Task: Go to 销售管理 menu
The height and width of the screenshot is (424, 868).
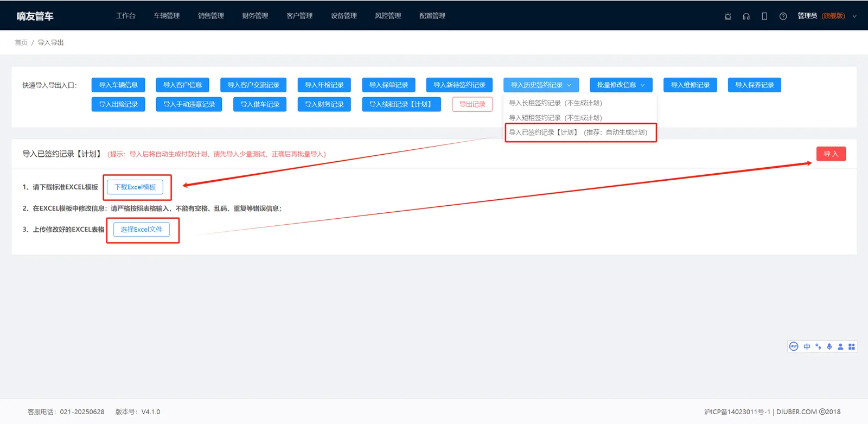Action: (x=211, y=16)
